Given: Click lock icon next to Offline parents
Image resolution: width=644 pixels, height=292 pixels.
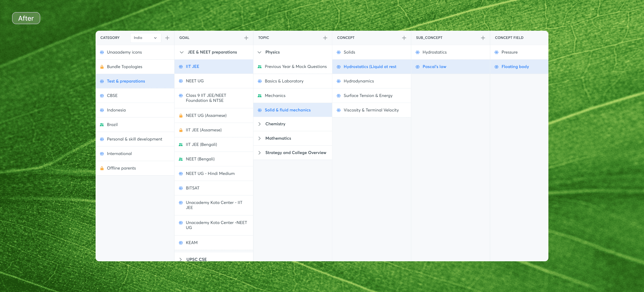Looking at the screenshot, I should point(102,168).
